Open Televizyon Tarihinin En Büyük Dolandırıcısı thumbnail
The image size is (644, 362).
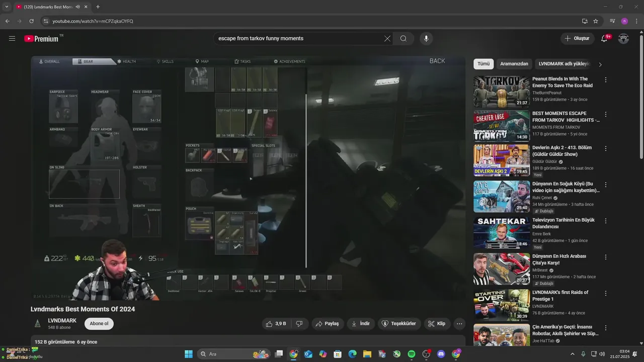point(502,233)
